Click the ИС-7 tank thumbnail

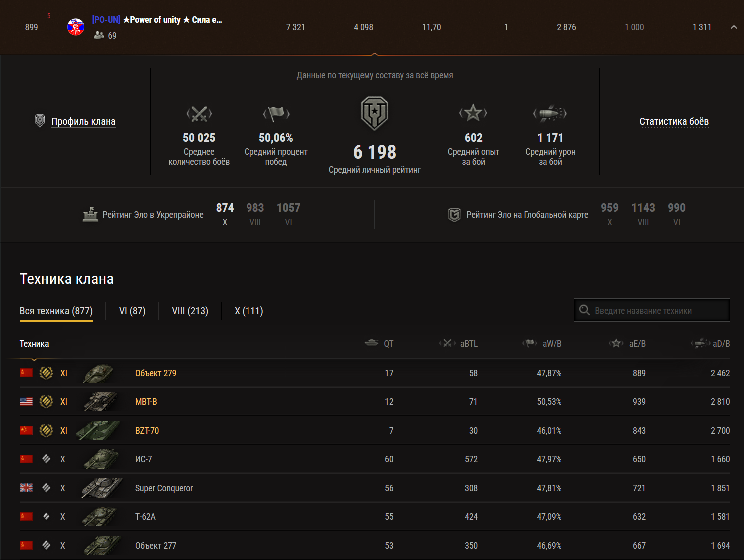point(101,459)
